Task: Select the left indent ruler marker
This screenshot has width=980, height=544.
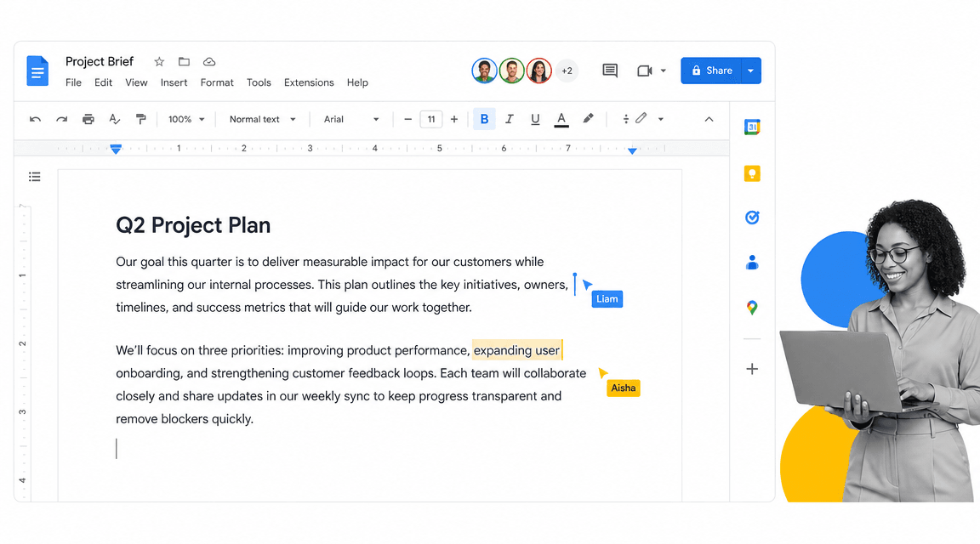Action: coord(116,149)
